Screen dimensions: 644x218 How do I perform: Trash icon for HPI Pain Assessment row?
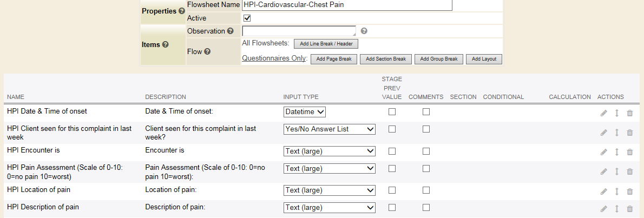tap(629, 171)
